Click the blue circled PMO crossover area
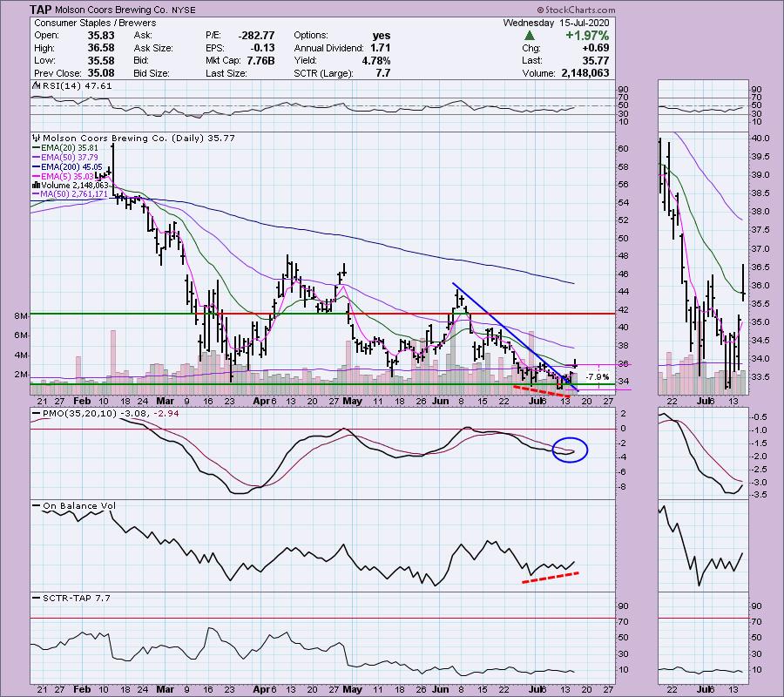Screen dimensions: 784x697 pos(570,450)
